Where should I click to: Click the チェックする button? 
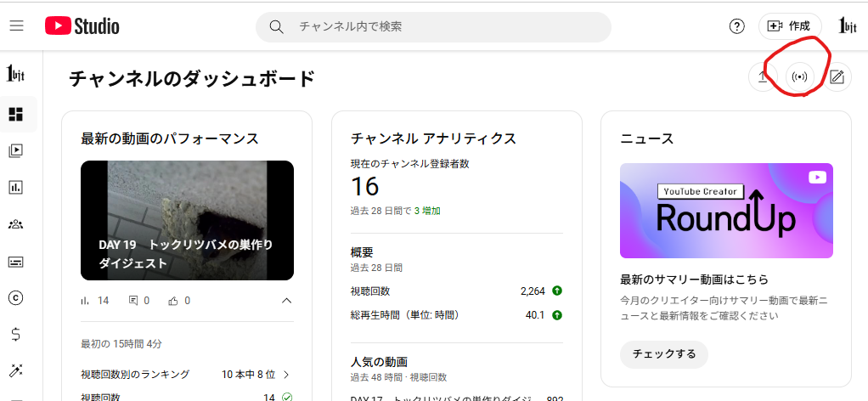pyautogui.click(x=663, y=354)
